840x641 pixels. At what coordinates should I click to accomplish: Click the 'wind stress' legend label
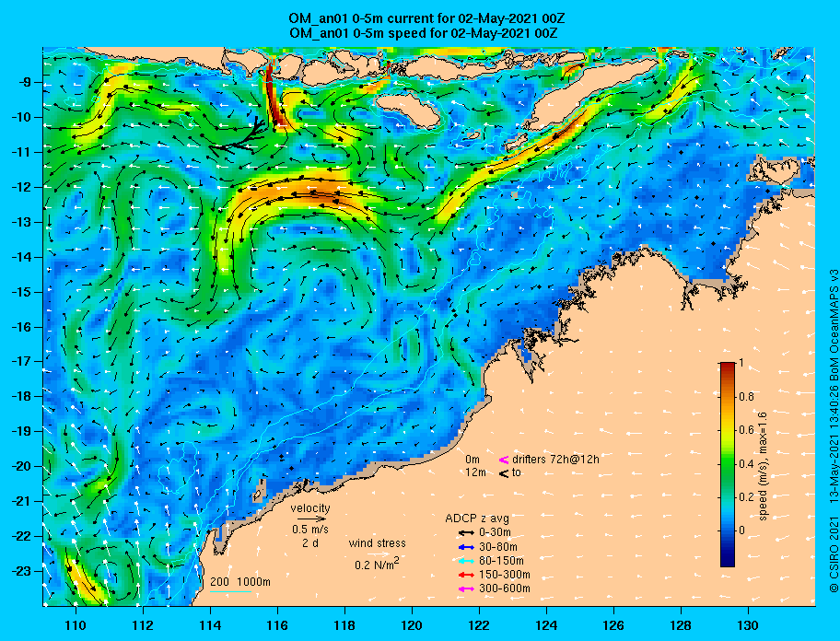point(377,543)
